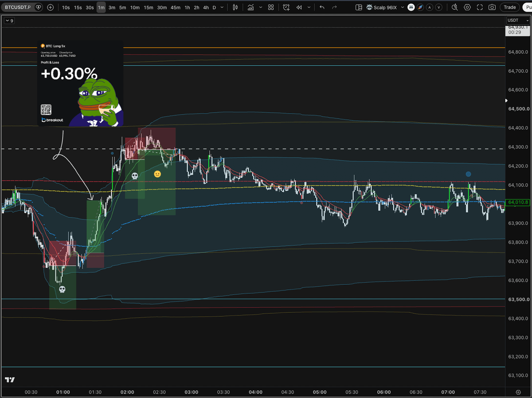
Task: Switch to the 45m interval
Action: coord(176,7)
